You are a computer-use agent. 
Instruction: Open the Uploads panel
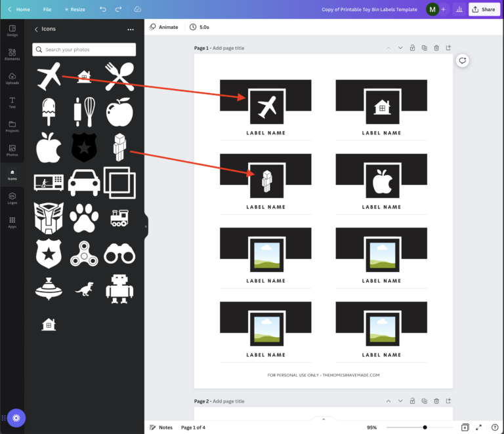tap(12, 78)
